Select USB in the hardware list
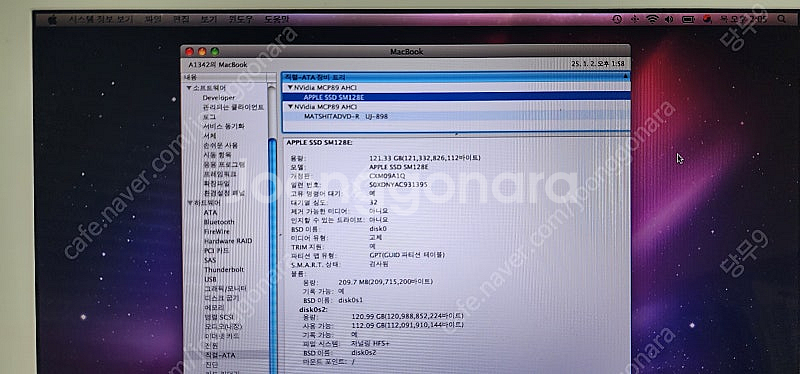 (210, 279)
